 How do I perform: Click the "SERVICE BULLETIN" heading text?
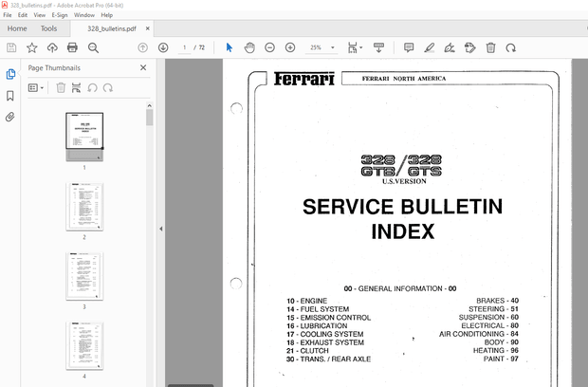(402, 207)
